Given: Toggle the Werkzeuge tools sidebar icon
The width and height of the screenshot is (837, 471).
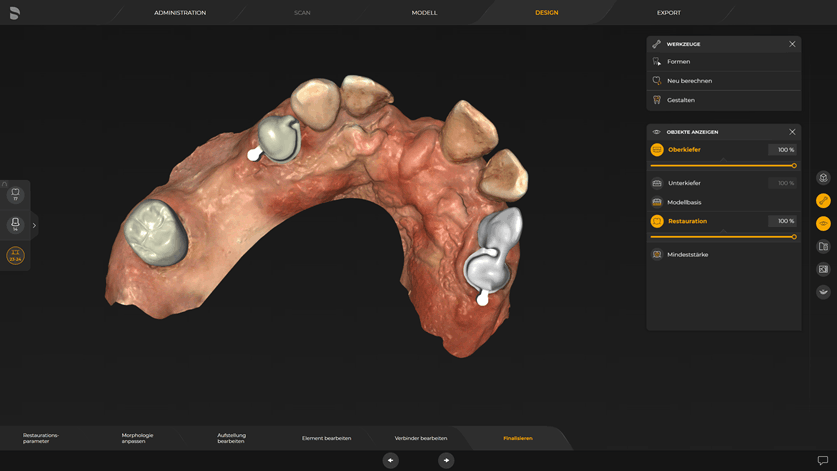Looking at the screenshot, I should (x=823, y=201).
